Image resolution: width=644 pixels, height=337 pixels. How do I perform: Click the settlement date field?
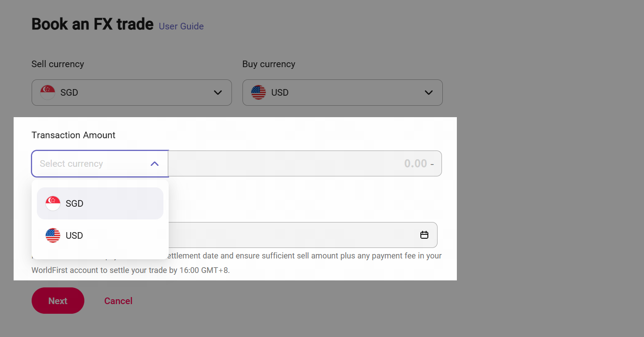(x=303, y=235)
